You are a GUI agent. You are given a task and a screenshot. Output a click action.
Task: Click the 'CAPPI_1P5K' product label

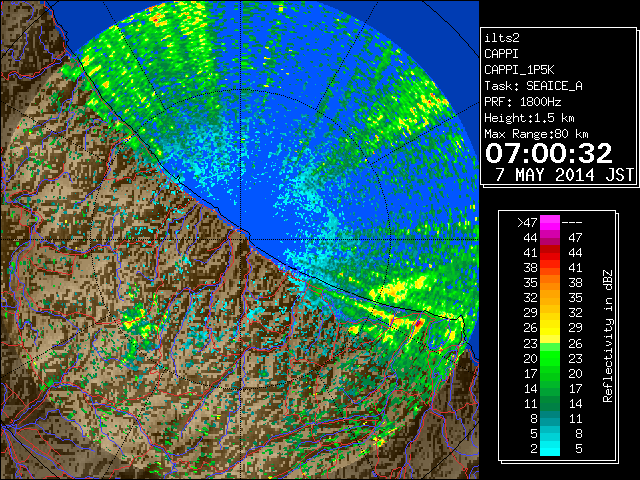pyautogui.click(x=519, y=70)
